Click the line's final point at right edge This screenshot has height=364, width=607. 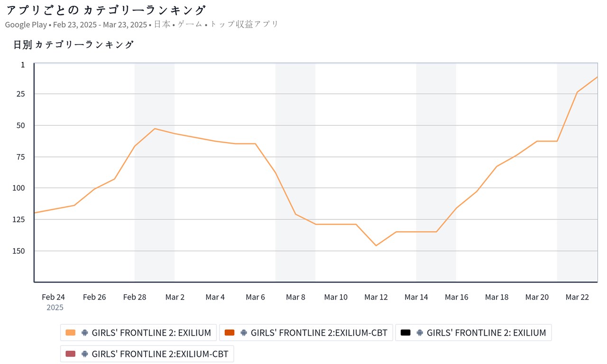coord(597,77)
